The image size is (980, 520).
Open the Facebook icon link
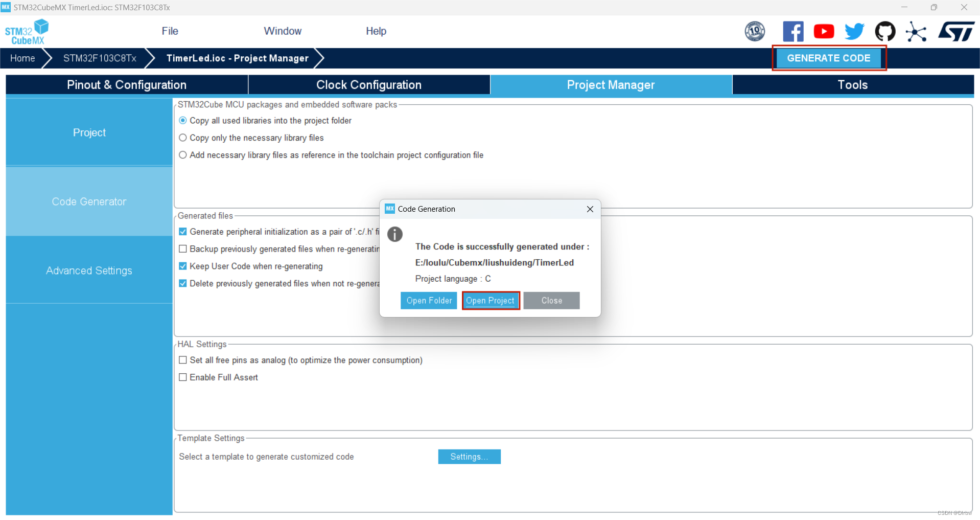coord(793,32)
